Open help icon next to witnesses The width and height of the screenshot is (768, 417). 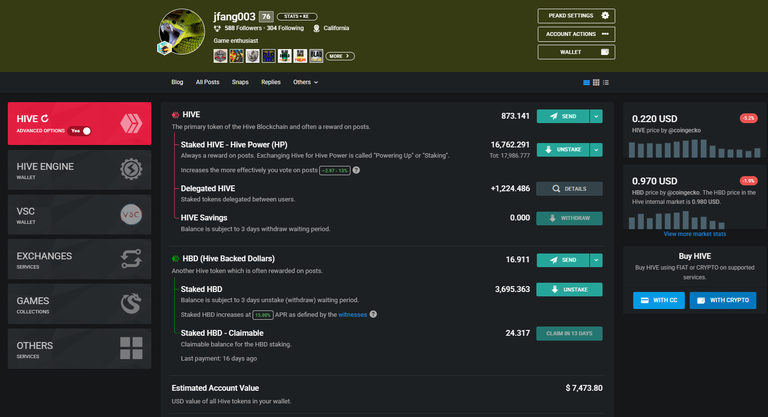[373, 314]
